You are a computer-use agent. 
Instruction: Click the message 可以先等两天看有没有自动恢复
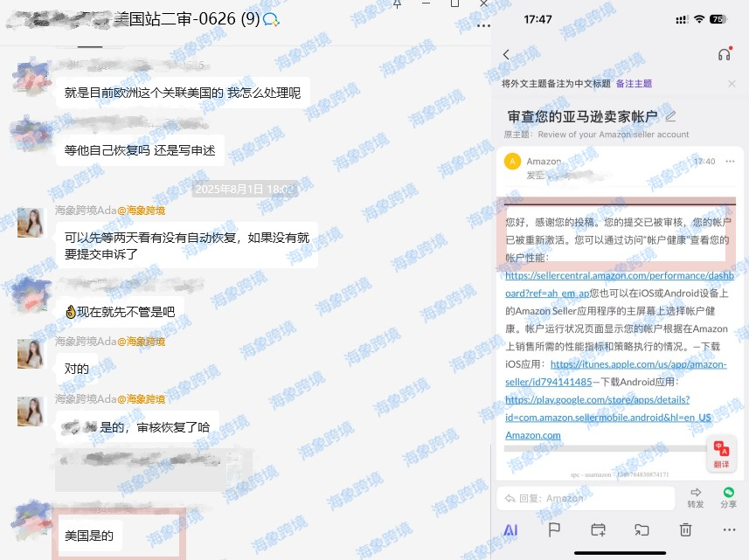pyautogui.click(x=187, y=245)
